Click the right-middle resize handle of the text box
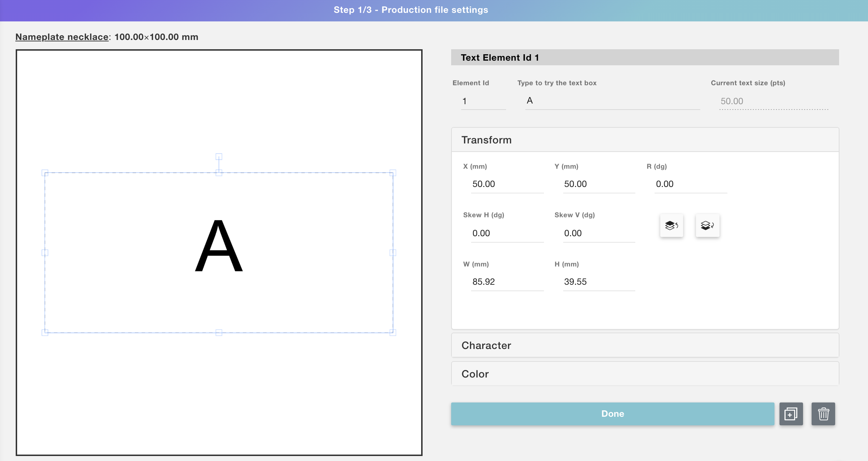This screenshot has height=461, width=868. [x=393, y=253]
